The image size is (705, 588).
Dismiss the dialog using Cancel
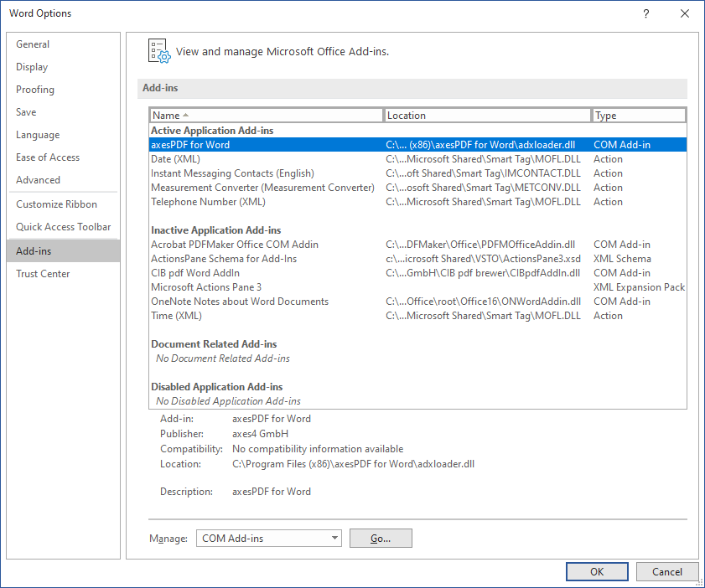click(667, 571)
